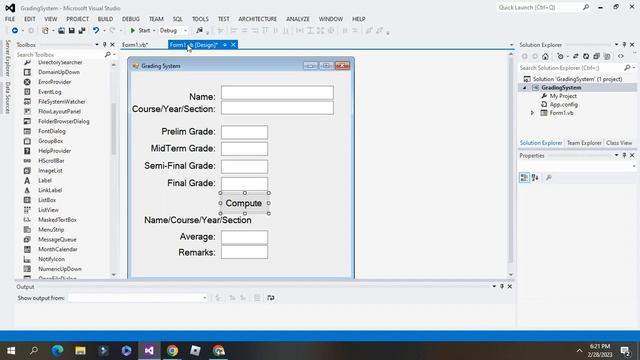The image size is (640, 360).
Task: Click the Undo arrow icon
Action: coord(96,31)
